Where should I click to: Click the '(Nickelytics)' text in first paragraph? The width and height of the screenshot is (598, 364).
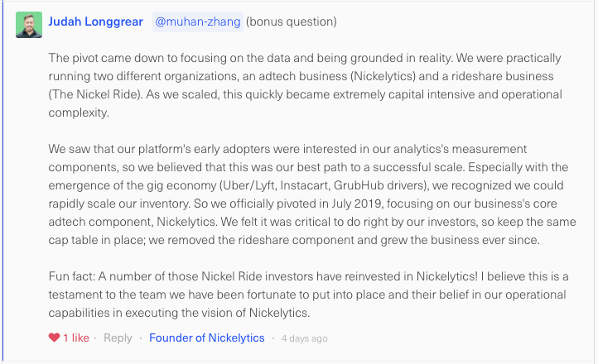click(383, 76)
